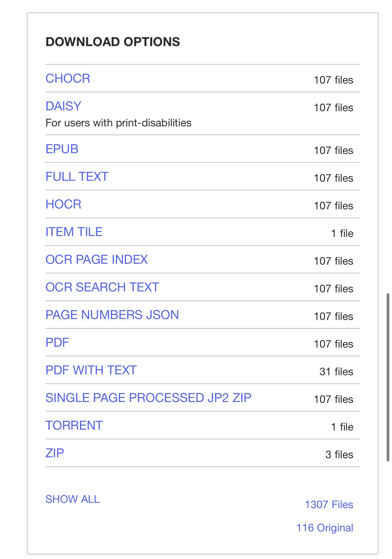The height and width of the screenshot is (559, 392).
Task: Open the ZIP download option
Action: (55, 453)
